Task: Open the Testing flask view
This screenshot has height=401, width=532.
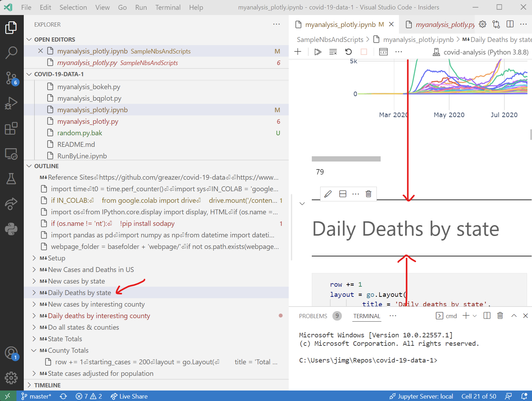Action: (x=11, y=179)
